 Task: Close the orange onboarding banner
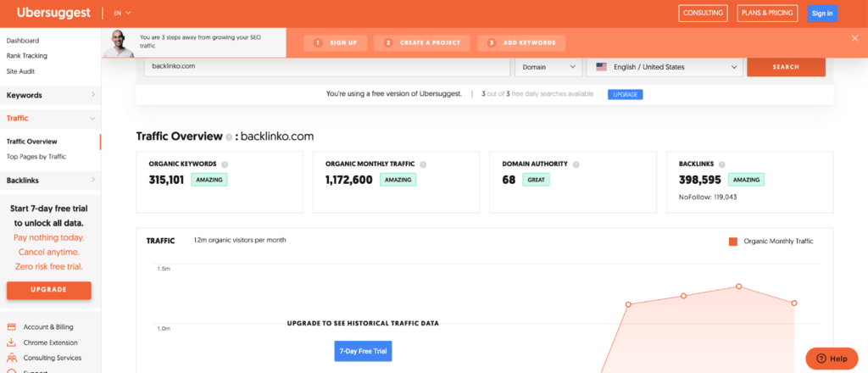pos(854,38)
